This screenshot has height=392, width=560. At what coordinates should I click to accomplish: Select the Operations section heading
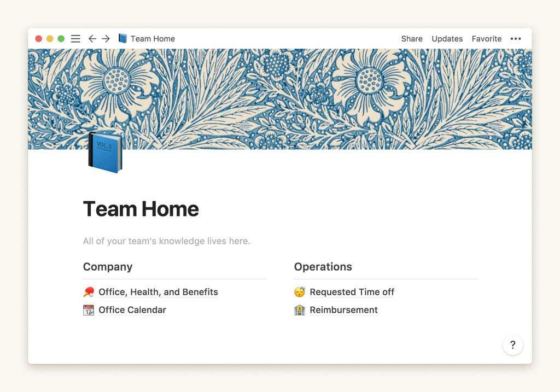[323, 267]
